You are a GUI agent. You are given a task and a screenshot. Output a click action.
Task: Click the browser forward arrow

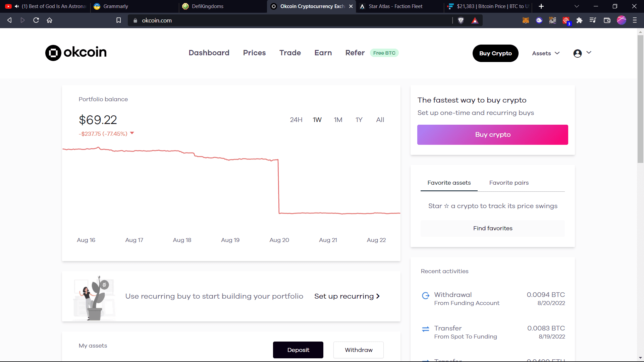23,20
